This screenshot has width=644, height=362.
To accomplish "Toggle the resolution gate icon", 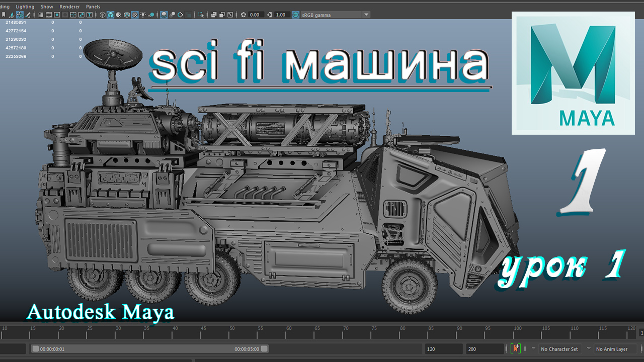I will (57, 15).
